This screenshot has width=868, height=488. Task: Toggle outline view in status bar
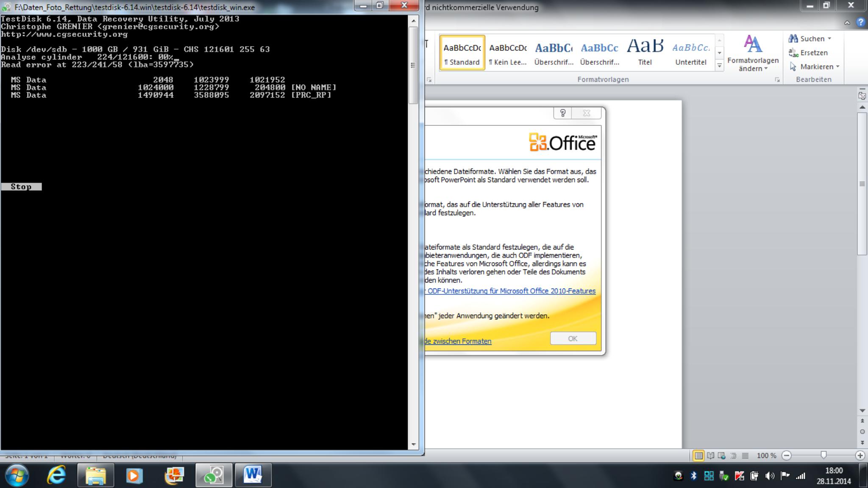tap(734, 456)
